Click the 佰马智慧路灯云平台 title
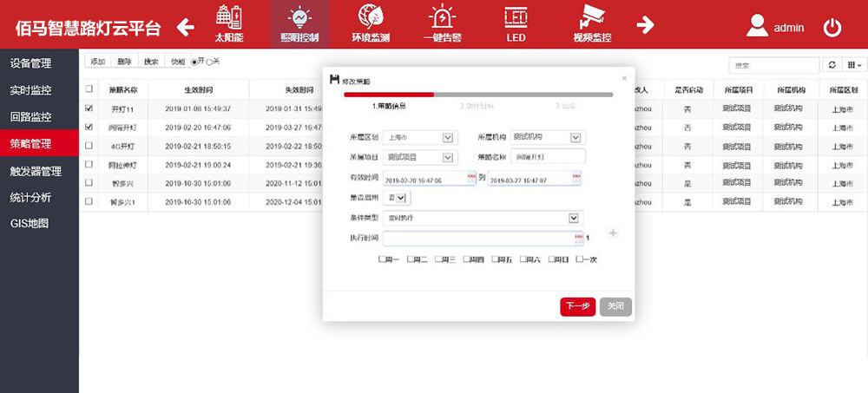The height and width of the screenshot is (393, 868). point(88,28)
